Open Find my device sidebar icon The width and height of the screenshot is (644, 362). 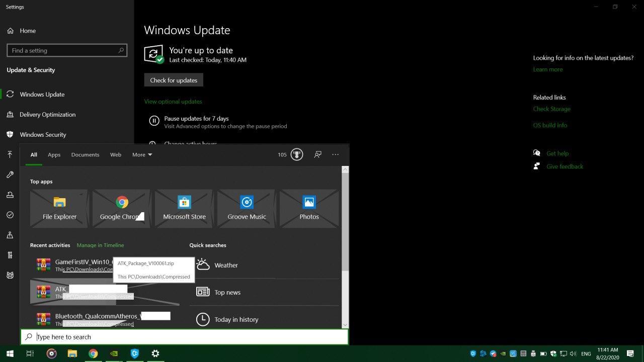(10, 235)
